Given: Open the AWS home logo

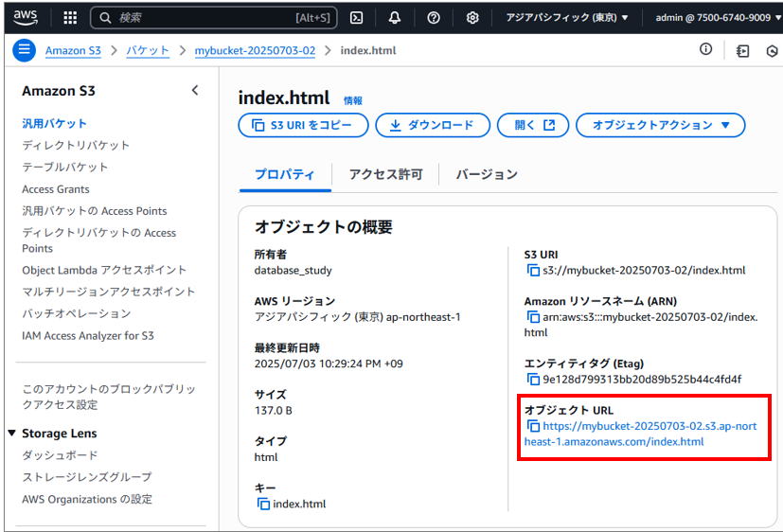Looking at the screenshot, I should pos(25,17).
